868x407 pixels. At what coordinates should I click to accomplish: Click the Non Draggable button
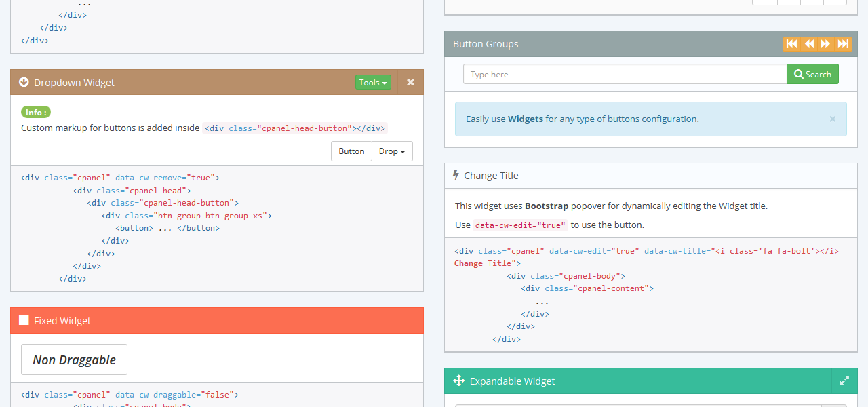(x=74, y=360)
